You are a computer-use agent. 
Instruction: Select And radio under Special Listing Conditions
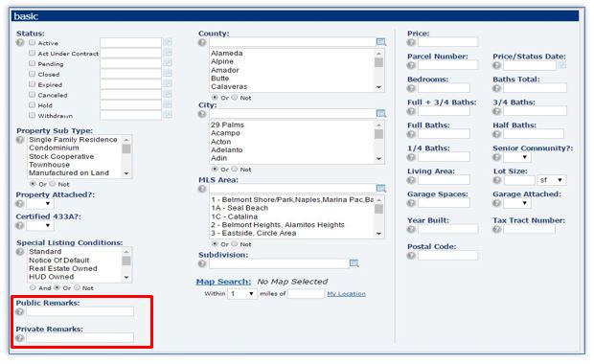33,287
